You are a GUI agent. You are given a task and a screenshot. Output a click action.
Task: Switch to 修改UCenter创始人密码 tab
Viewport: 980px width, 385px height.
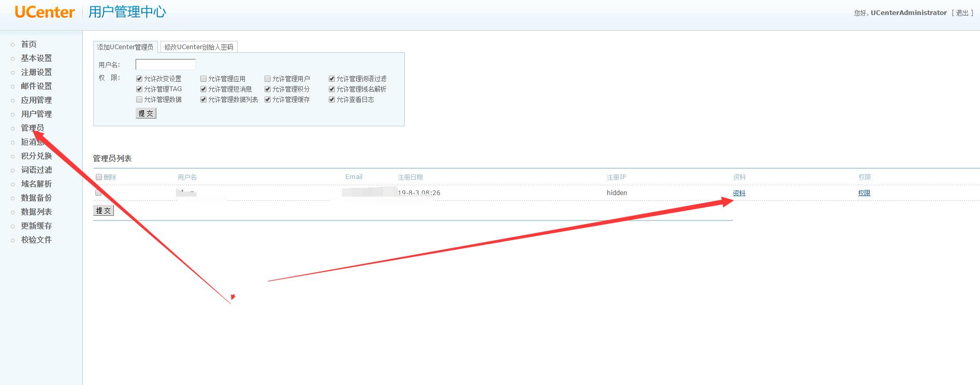(x=199, y=47)
